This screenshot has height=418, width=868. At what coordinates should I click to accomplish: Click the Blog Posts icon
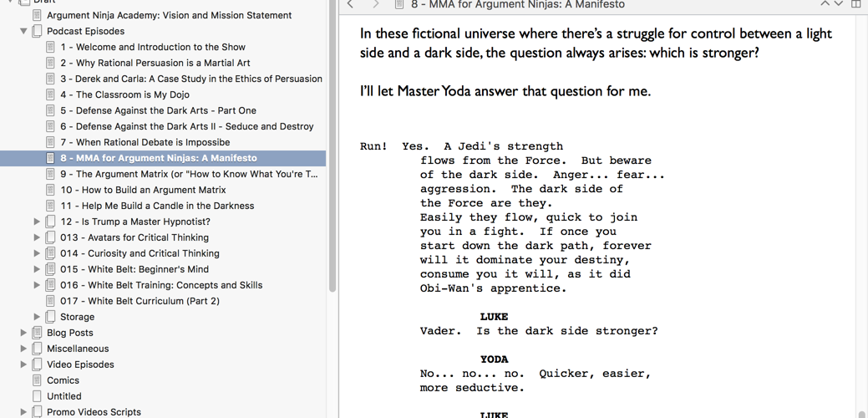(x=37, y=333)
